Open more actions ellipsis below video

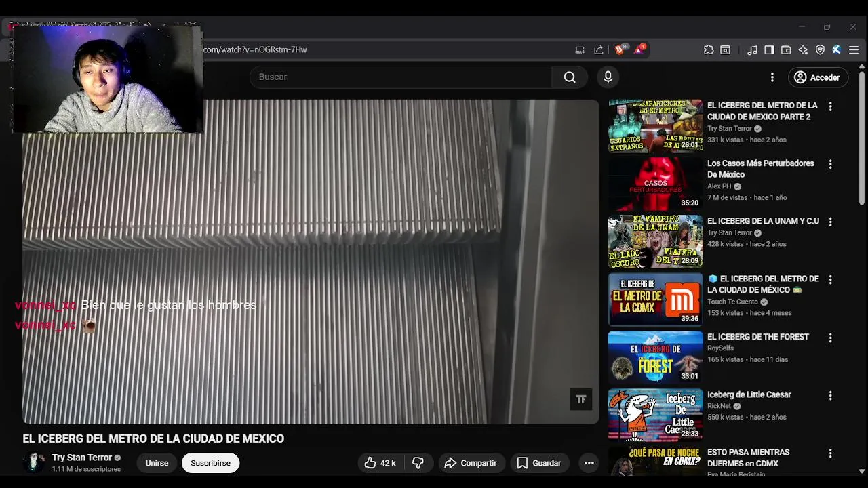[x=589, y=463]
